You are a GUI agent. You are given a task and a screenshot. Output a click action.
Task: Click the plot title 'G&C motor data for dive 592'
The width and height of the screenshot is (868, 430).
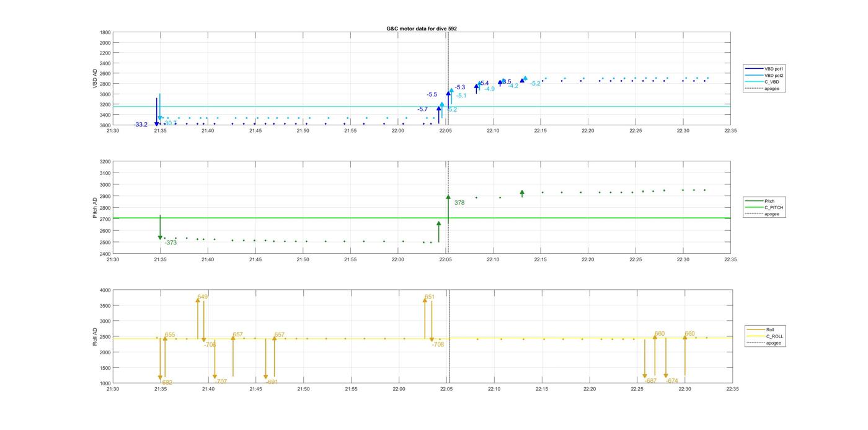[422, 29]
